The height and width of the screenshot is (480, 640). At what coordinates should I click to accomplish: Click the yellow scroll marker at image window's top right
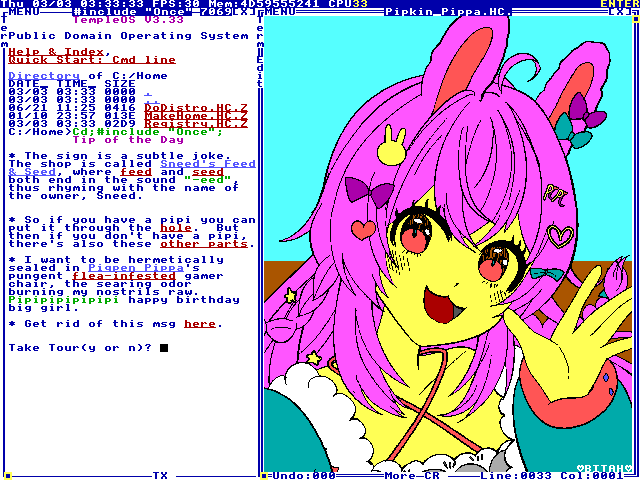[x=636, y=20]
